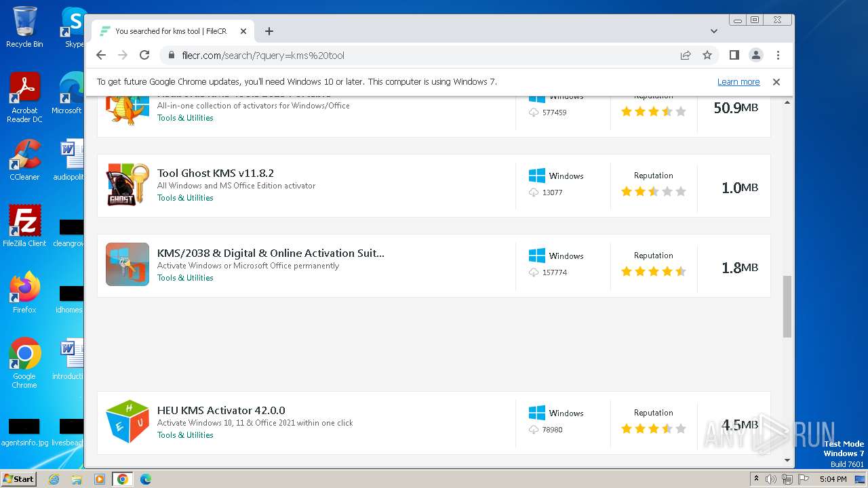Click the Learn more link

pyautogui.click(x=738, y=82)
